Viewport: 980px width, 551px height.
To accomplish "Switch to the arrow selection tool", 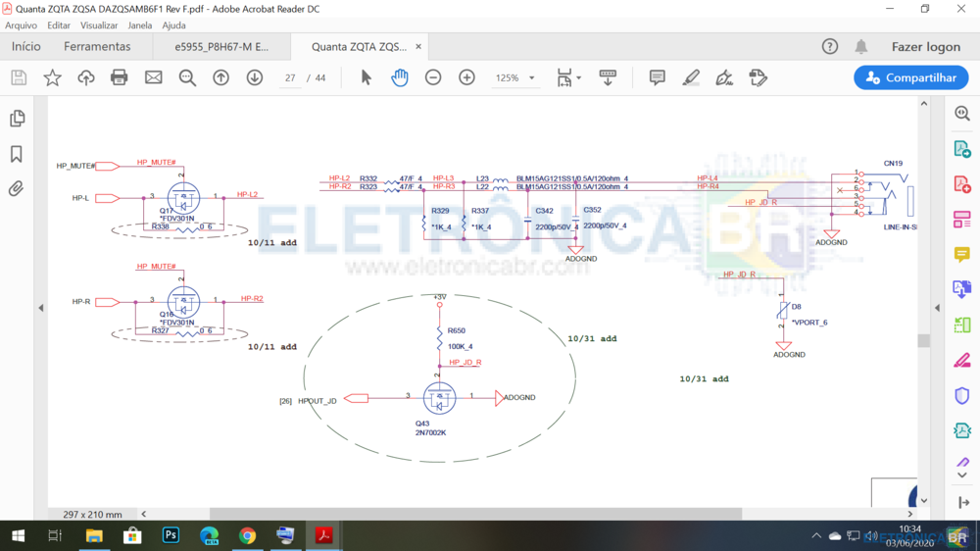I will click(366, 77).
